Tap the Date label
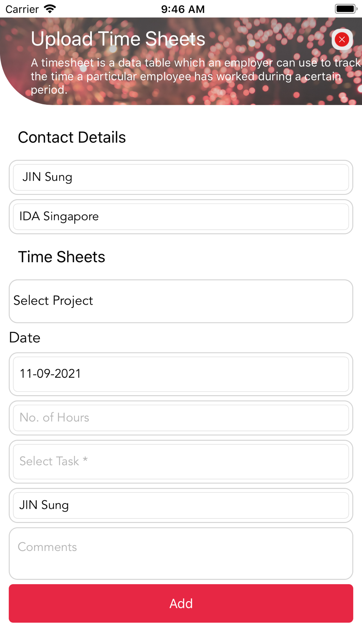 coord(25,338)
